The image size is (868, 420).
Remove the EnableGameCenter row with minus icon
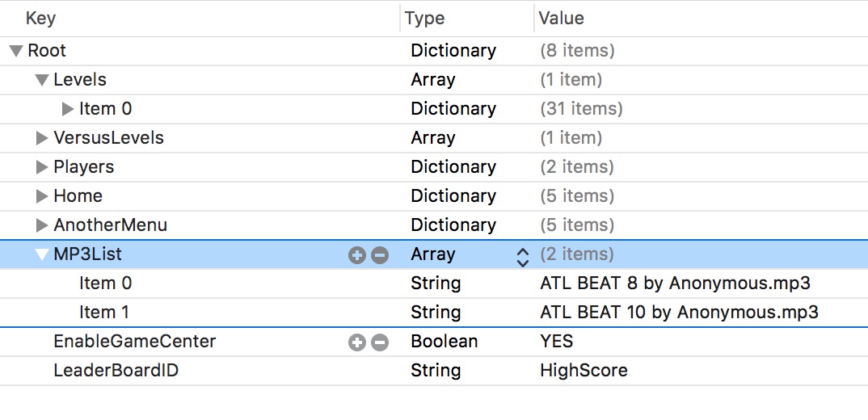pyautogui.click(x=379, y=342)
